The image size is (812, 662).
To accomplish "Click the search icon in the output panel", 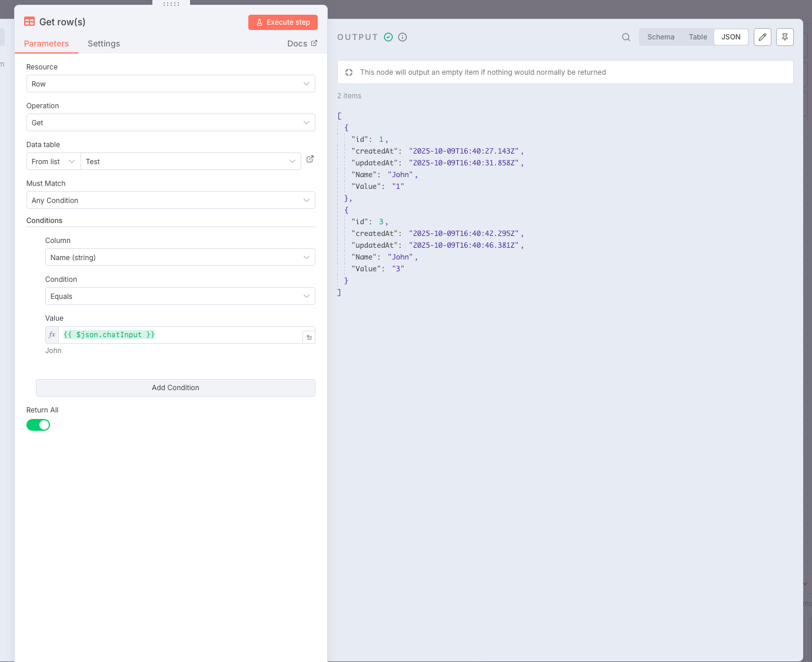I will point(625,36).
